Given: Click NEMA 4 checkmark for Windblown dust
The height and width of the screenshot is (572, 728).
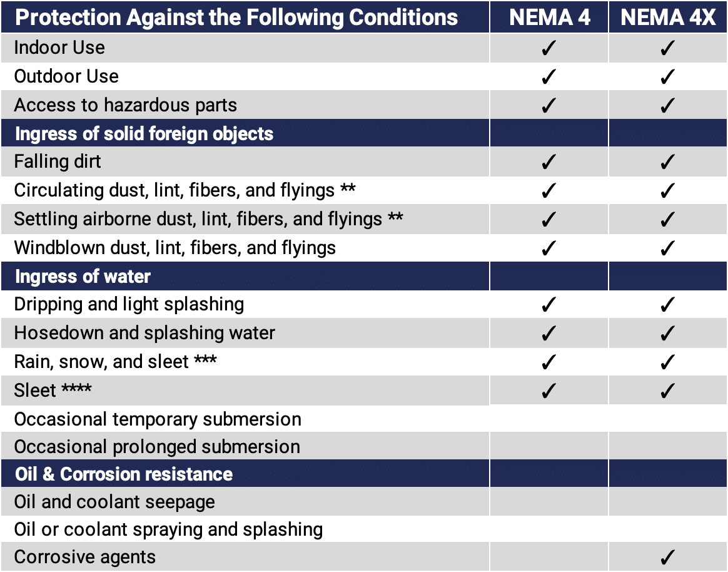Looking at the screenshot, I should (549, 248).
